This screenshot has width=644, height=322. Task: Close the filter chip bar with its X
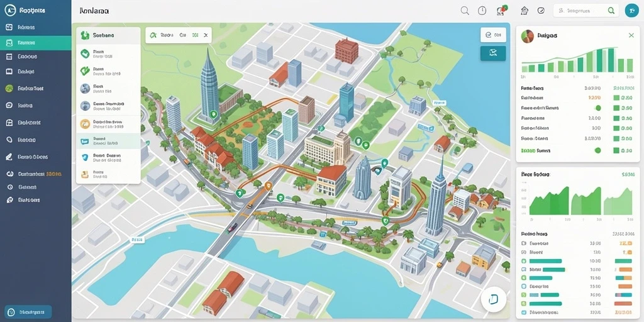pyautogui.click(x=206, y=36)
